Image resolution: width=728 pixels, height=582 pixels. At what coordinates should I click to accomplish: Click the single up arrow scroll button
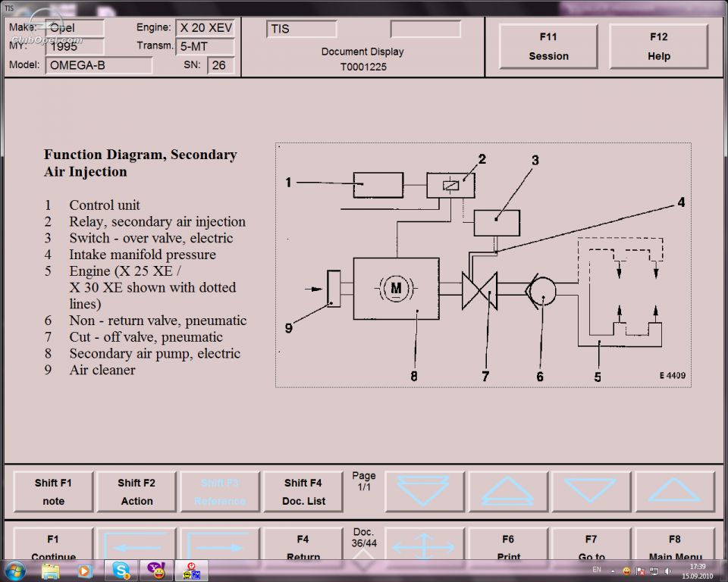674,492
